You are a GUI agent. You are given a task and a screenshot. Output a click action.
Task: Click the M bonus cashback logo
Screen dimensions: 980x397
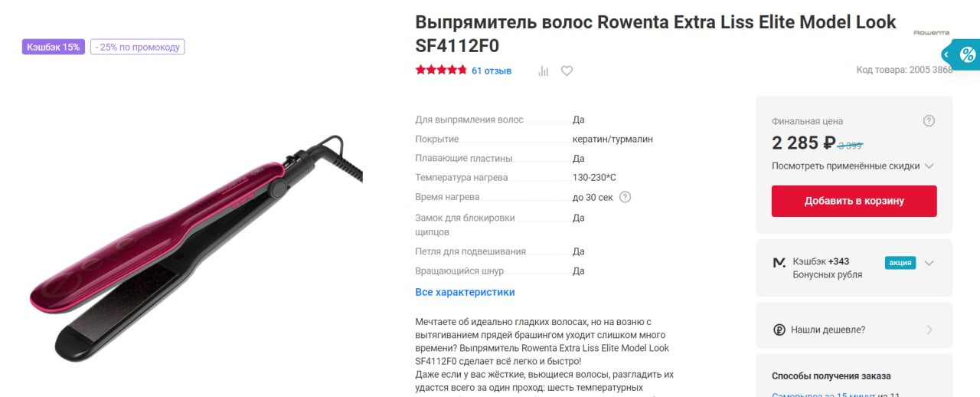click(x=779, y=262)
